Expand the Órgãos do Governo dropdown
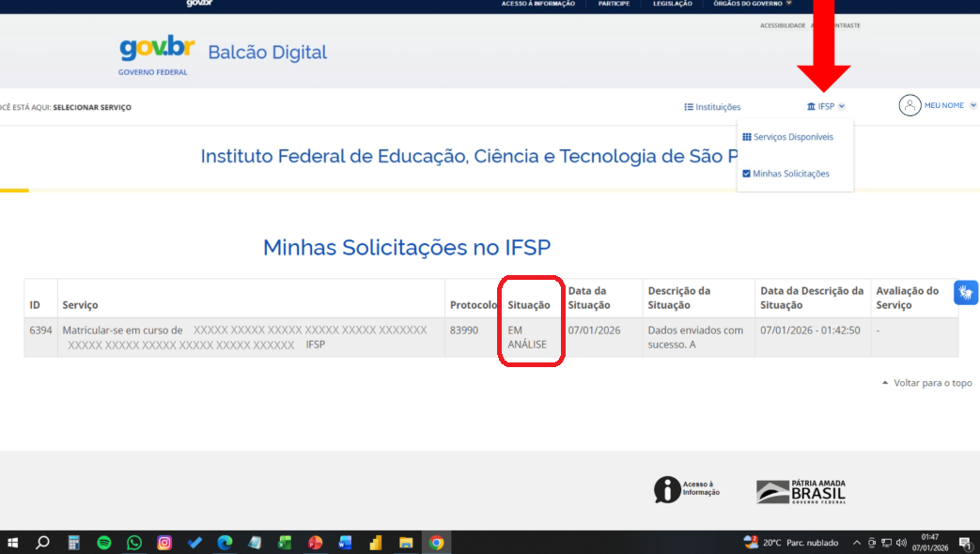Screen dimensions: 980x554 click(753, 4)
